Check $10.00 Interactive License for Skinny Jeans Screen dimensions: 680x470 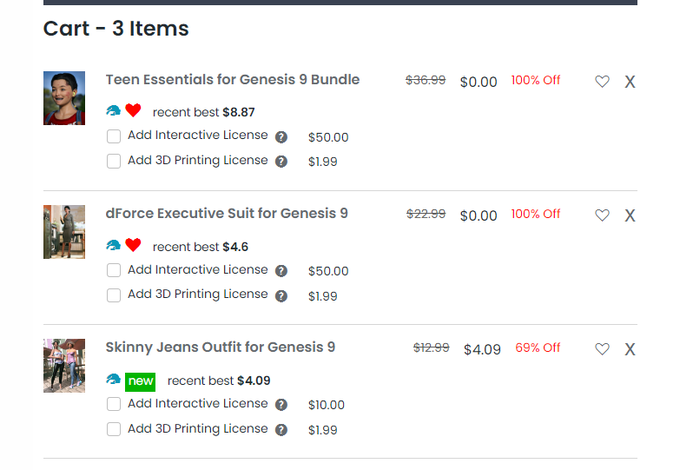(114, 404)
